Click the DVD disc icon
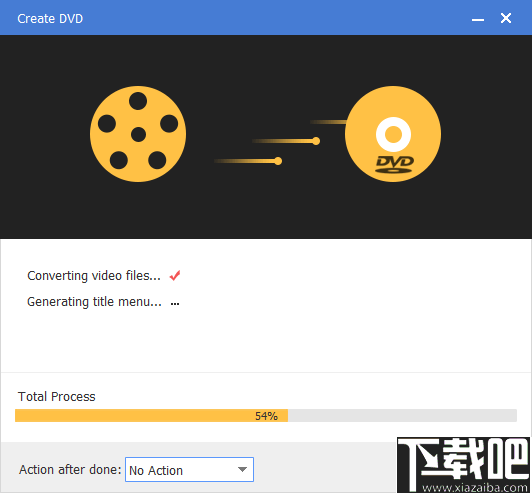This screenshot has height=493, width=532. [393, 134]
